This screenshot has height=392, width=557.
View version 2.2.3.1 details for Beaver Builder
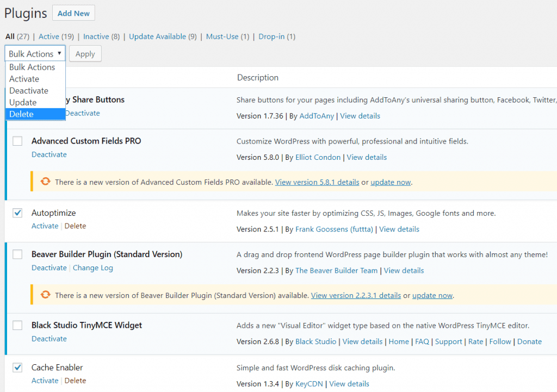[356, 295]
